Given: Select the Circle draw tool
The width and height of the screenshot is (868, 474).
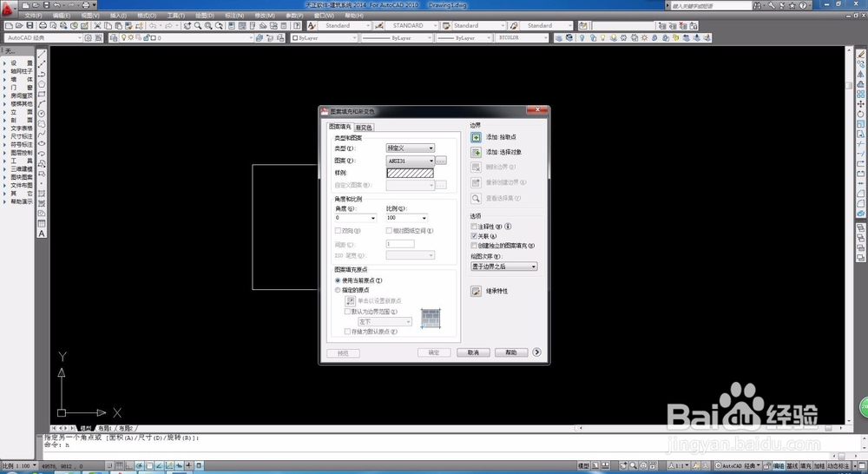Looking at the screenshot, I should tap(42, 114).
